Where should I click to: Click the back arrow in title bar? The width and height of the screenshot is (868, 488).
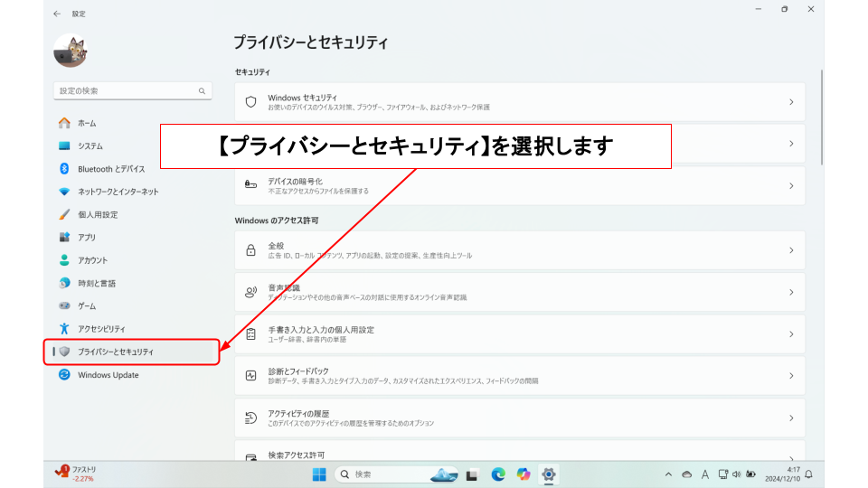tap(57, 14)
